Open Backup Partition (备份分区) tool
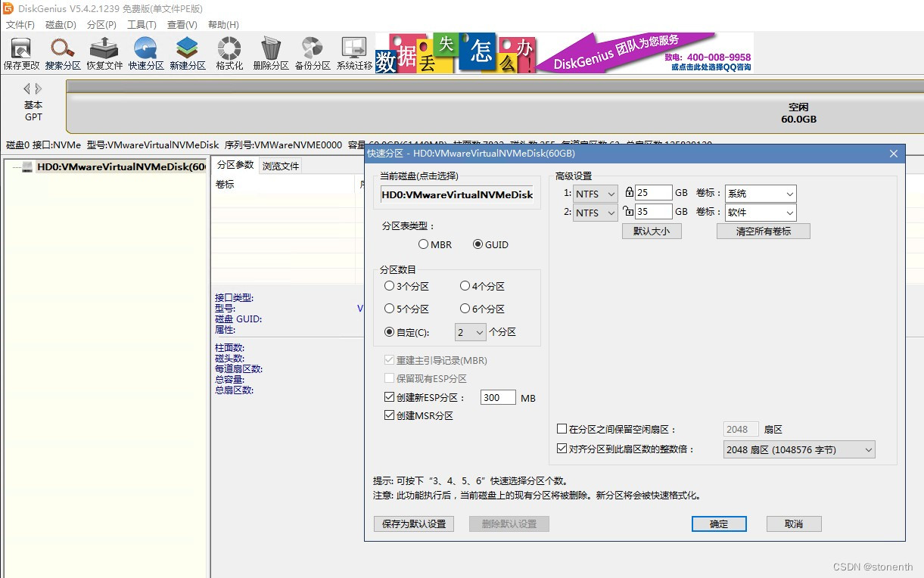 click(x=313, y=54)
